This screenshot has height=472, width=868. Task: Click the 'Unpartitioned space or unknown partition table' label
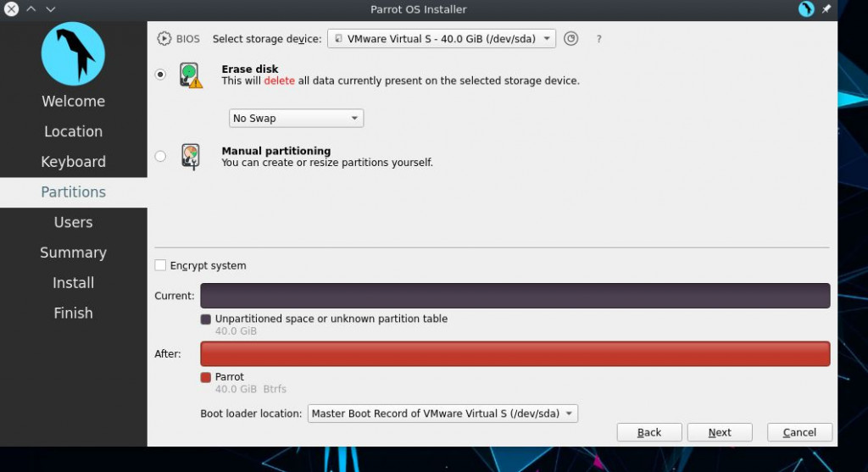click(x=331, y=319)
